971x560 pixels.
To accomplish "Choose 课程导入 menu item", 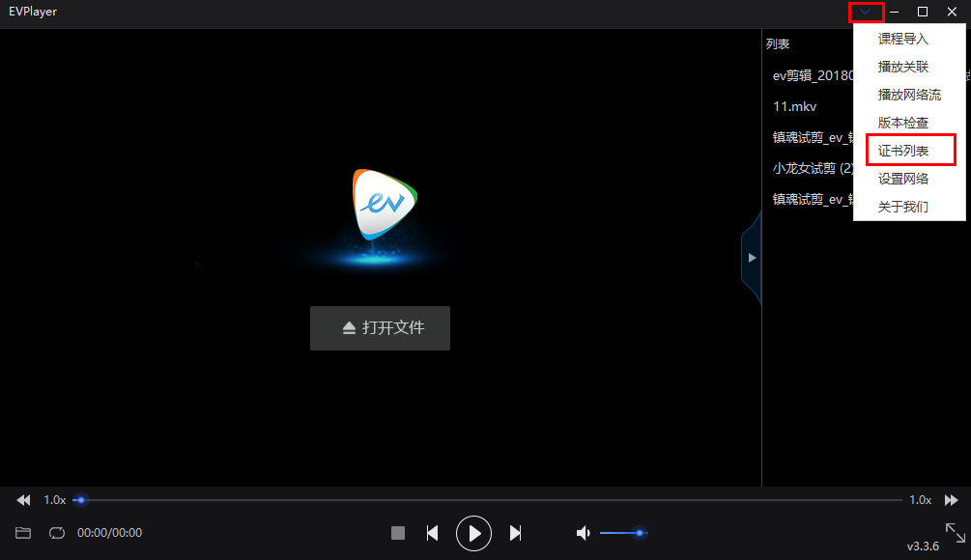I will click(902, 40).
